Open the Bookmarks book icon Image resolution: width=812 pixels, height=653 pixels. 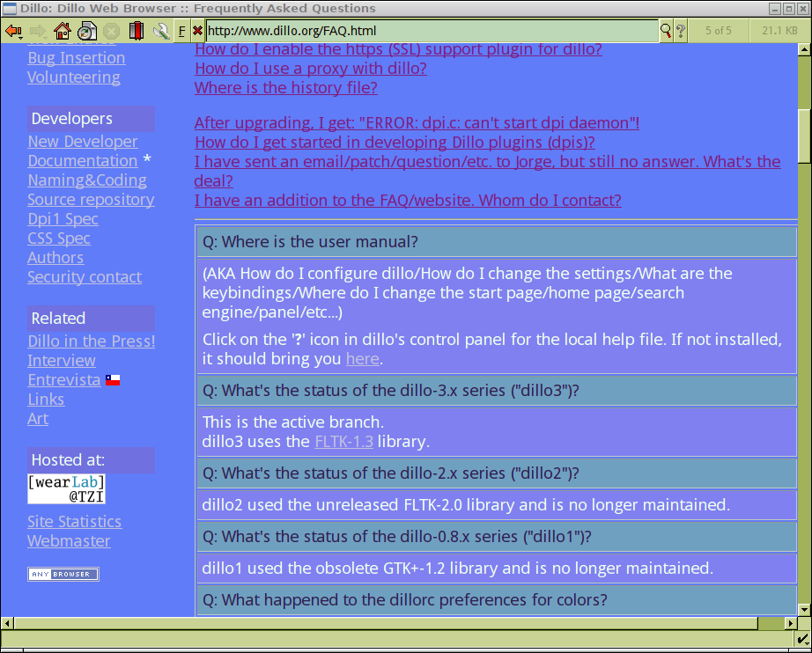pyautogui.click(x=136, y=32)
